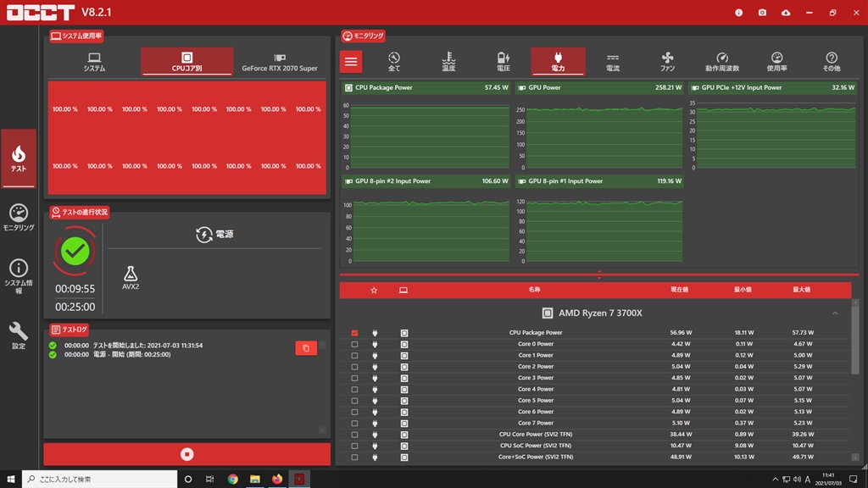Click the GPU PCIe +12V Input Power graph
The height and width of the screenshot is (488, 868).
click(773, 125)
